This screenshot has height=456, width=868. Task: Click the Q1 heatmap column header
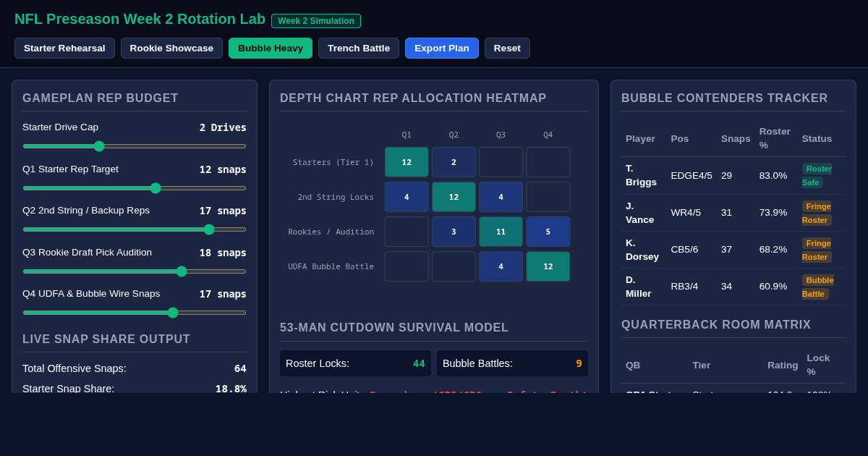point(407,135)
